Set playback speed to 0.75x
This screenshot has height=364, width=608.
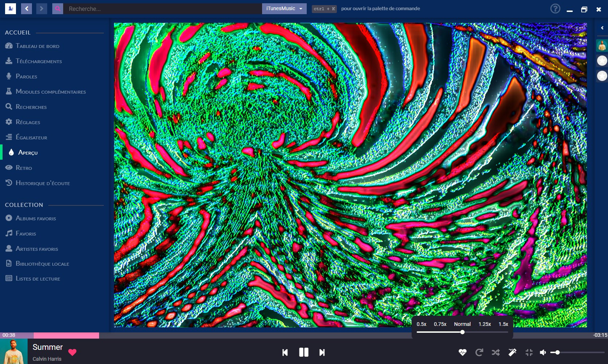440,324
